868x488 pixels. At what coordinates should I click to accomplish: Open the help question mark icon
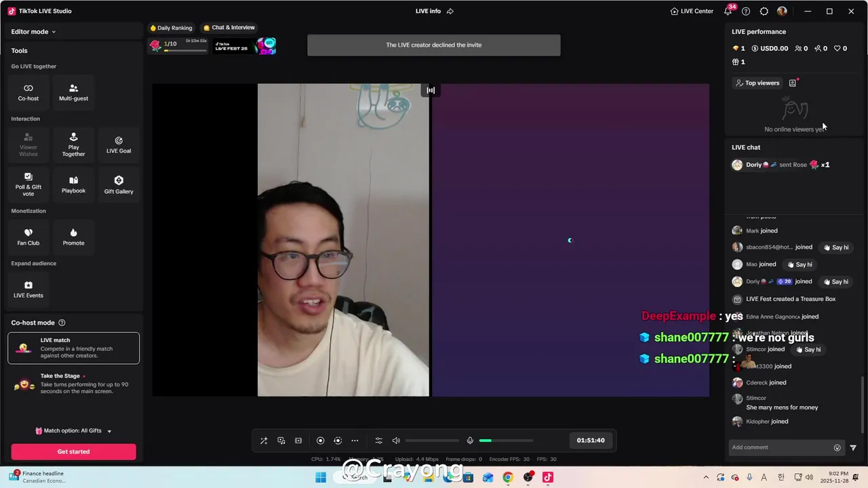coord(746,11)
